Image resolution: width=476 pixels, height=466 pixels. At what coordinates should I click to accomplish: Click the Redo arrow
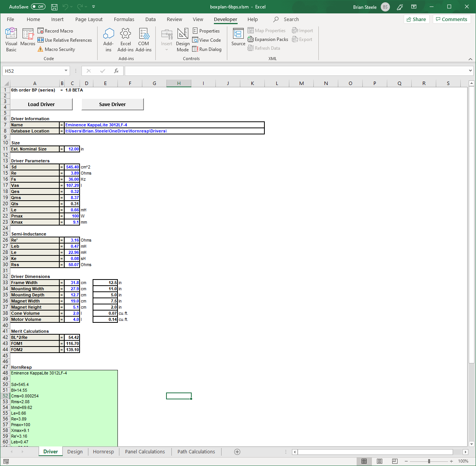(x=80, y=7)
